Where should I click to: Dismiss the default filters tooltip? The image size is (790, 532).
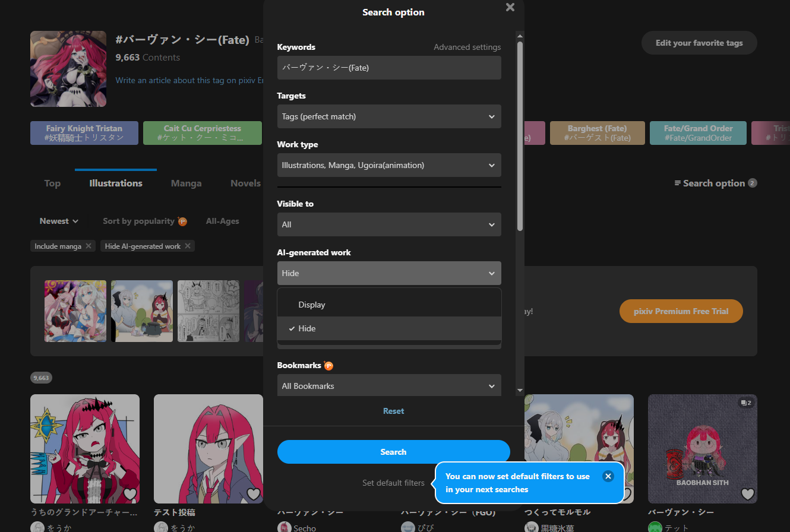[608, 476]
